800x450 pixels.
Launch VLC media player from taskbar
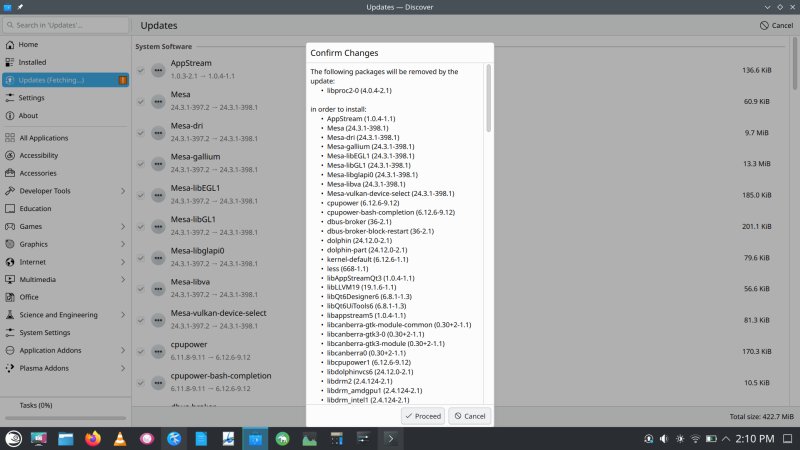[x=120, y=439]
